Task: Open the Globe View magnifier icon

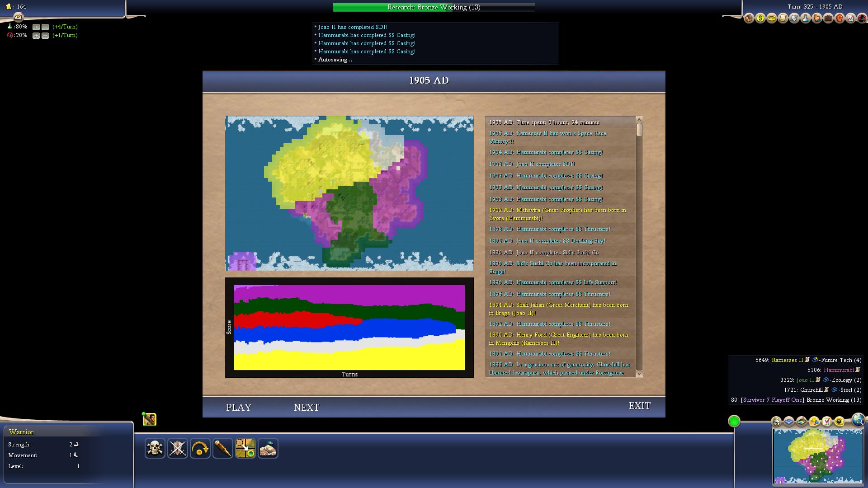Action: [859, 420]
